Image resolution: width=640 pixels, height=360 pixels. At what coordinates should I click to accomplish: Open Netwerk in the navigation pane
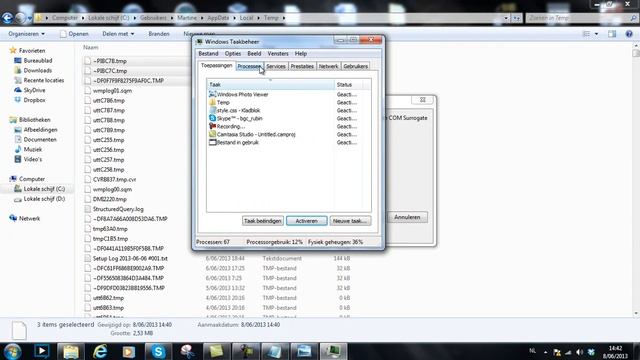pos(24,218)
